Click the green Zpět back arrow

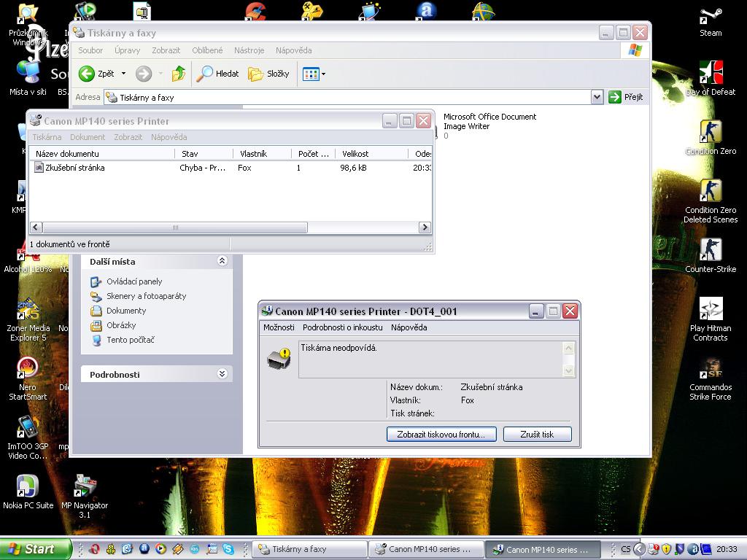click(87, 74)
